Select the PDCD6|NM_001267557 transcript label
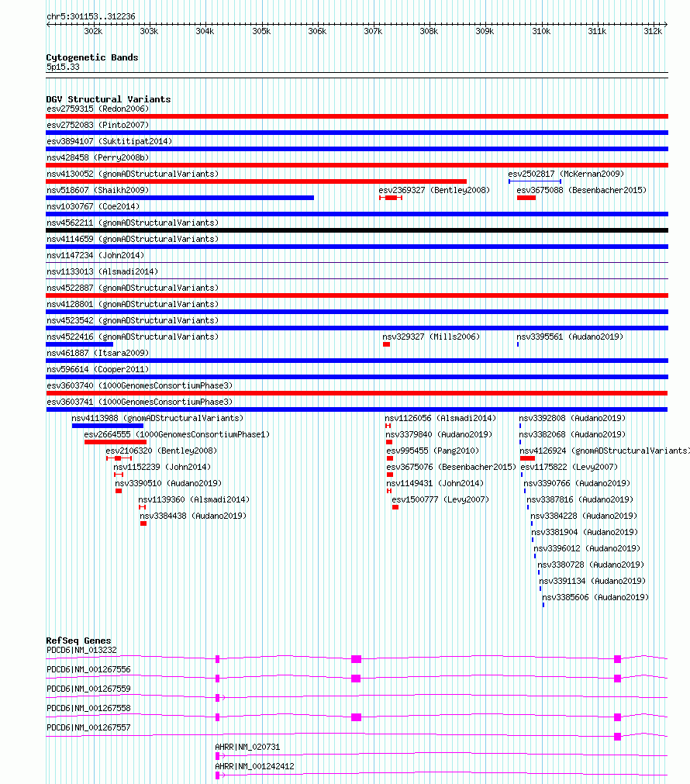690x784 pixels. point(88,728)
